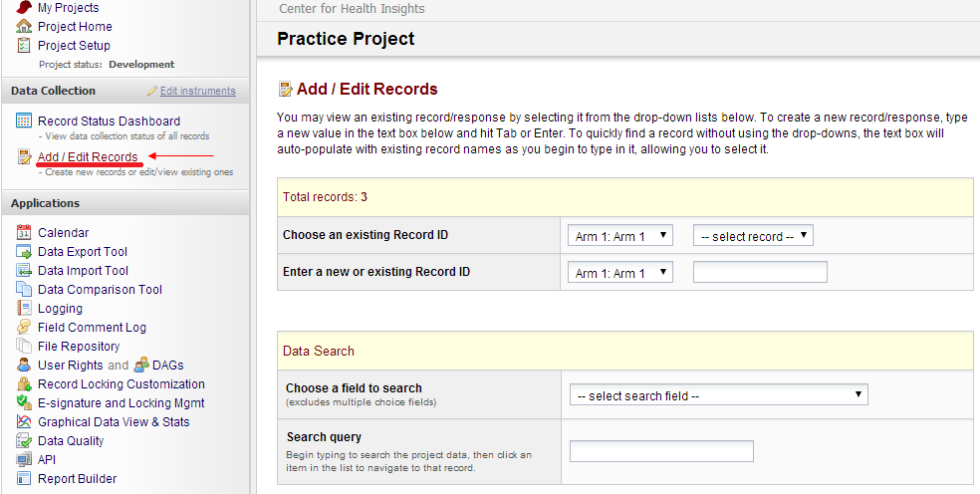The image size is (980, 494).
Task: Click the Logging page icon
Action: click(x=24, y=309)
